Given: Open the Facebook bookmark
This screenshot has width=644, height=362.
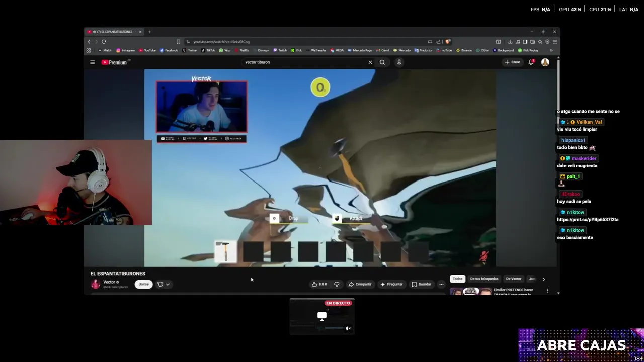Looking at the screenshot, I should point(169,50).
